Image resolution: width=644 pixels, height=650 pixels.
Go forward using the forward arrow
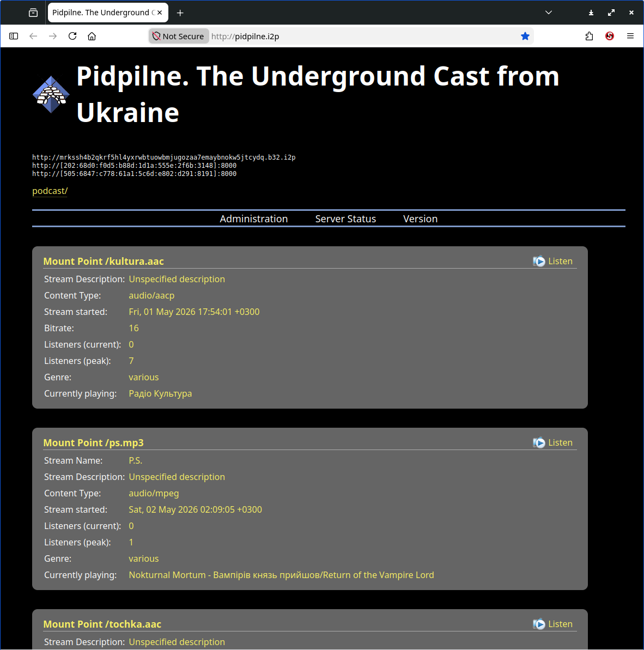(x=53, y=36)
